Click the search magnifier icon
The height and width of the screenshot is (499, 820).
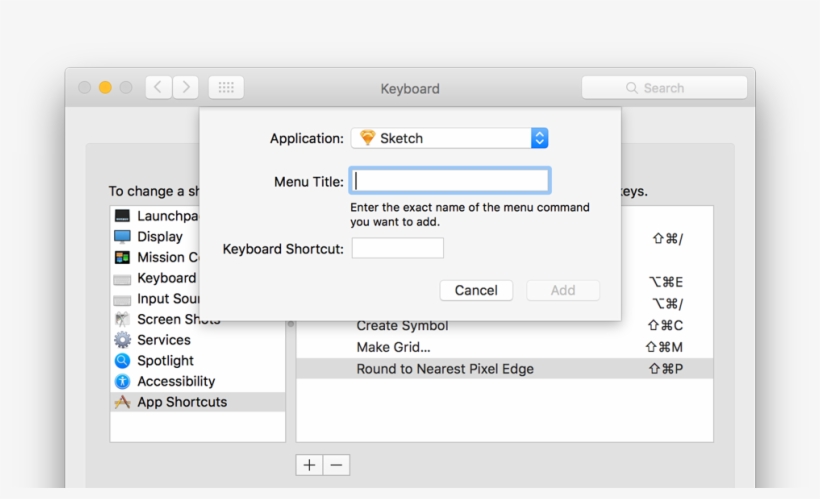[x=632, y=88]
